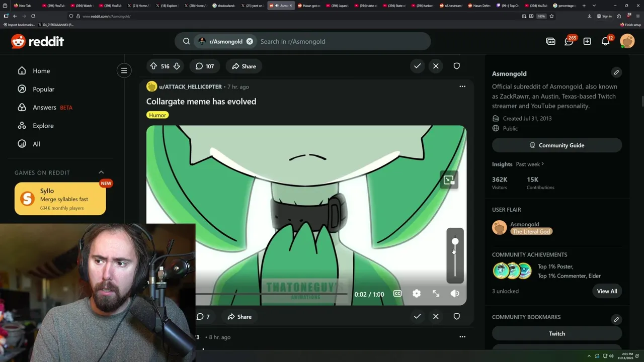Seek on the video progress bar

(x=272, y=294)
